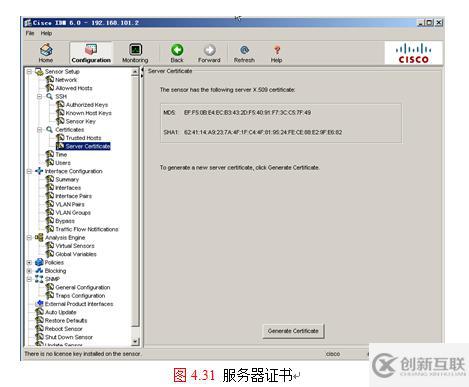Image resolution: width=469 pixels, height=387 pixels.
Task: Click the license key status message
Action: point(82,354)
